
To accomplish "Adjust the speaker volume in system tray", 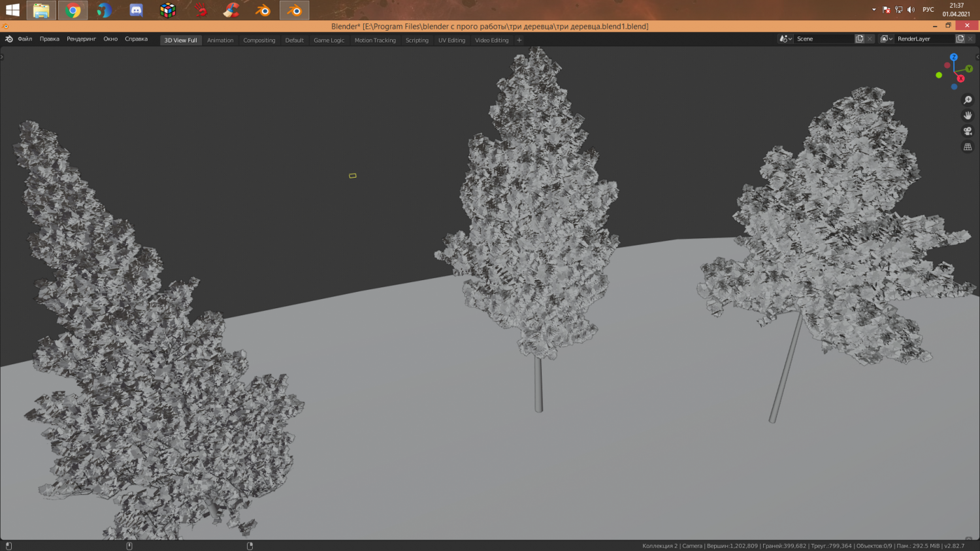I will [x=911, y=10].
